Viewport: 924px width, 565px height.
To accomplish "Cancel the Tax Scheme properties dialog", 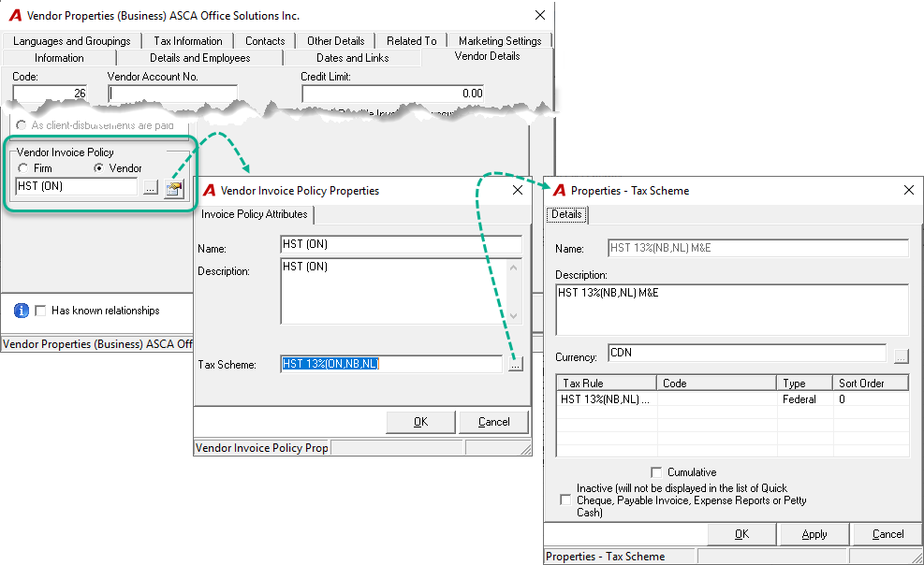I will tap(887, 534).
